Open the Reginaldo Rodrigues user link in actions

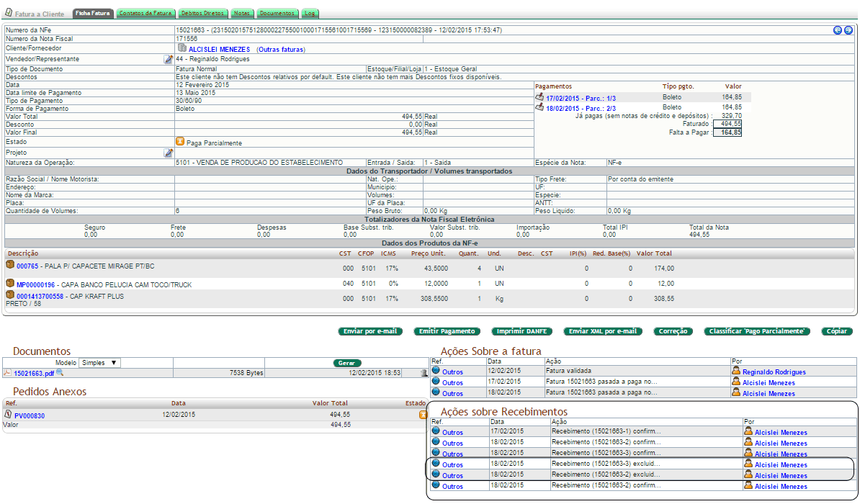[774, 372]
